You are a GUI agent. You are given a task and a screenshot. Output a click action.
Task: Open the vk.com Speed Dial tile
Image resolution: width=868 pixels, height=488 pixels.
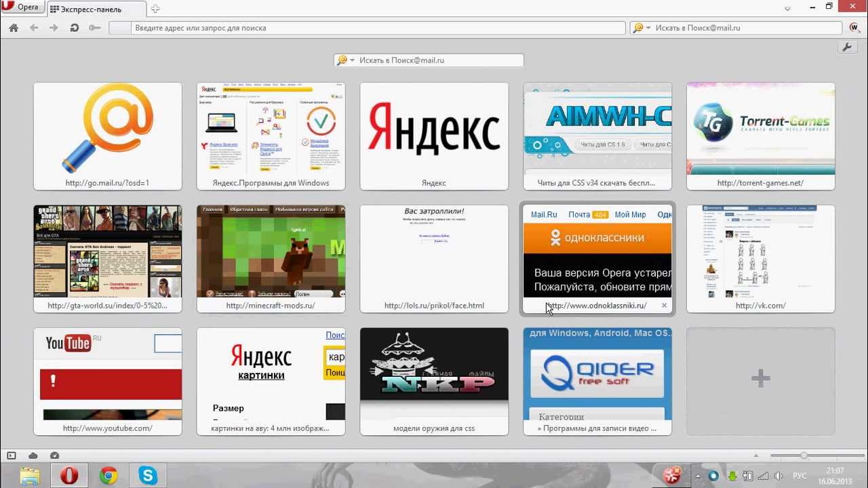point(761,259)
